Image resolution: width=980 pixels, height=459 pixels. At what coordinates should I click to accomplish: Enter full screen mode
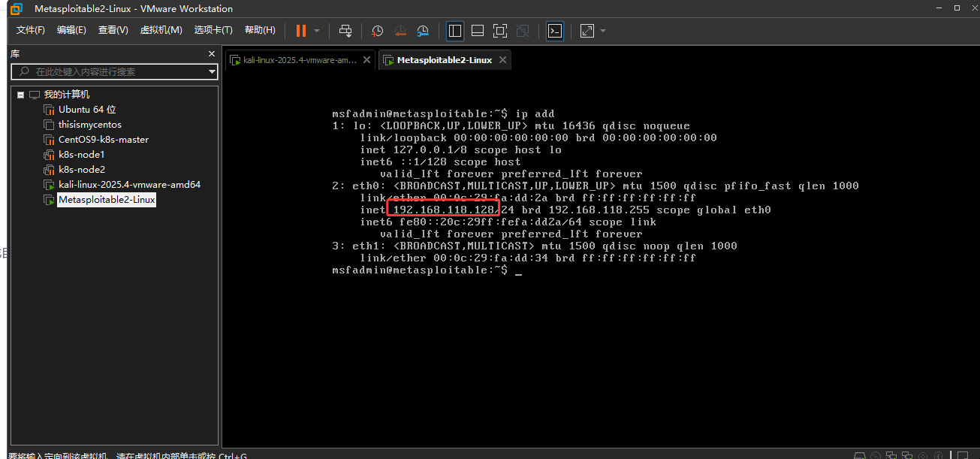[x=500, y=31]
